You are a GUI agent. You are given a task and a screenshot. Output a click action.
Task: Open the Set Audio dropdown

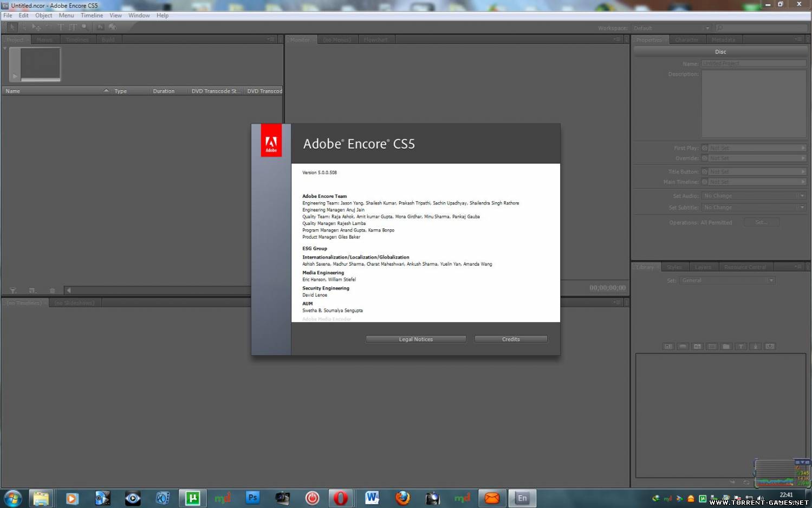pos(754,196)
